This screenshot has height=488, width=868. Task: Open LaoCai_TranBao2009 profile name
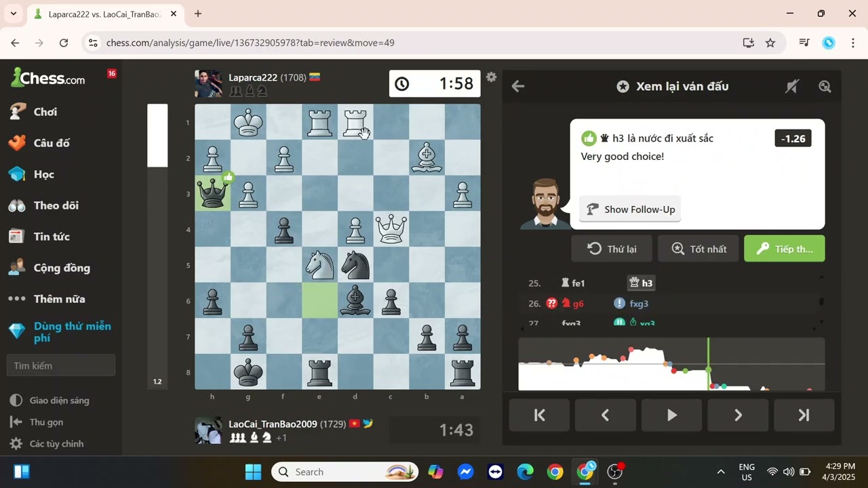click(273, 424)
